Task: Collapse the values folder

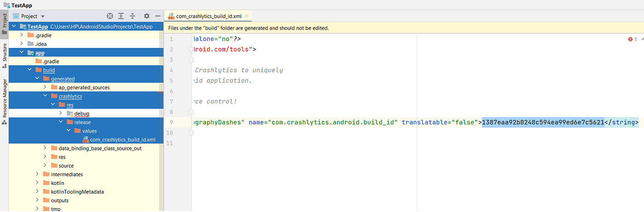Action: [x=69, y=131]
